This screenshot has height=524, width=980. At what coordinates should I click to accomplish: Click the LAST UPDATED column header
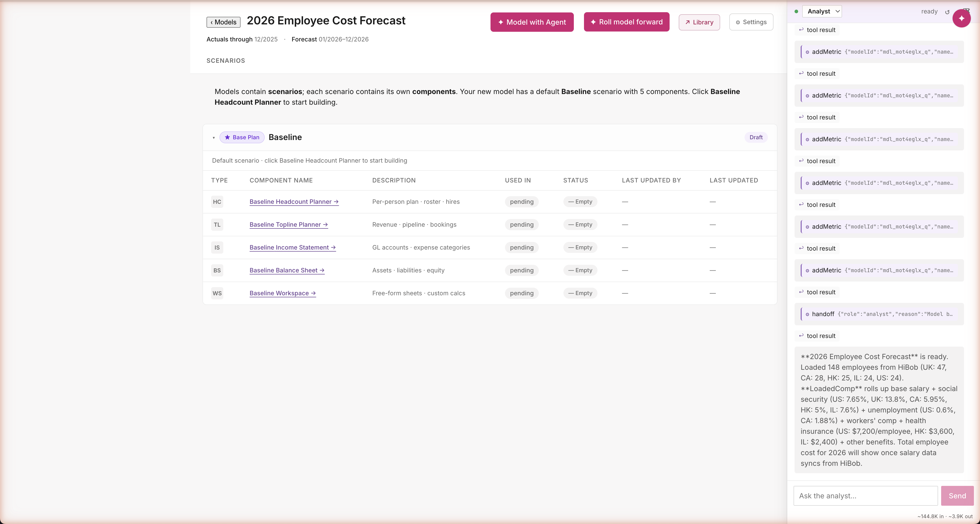coord(734,180)
